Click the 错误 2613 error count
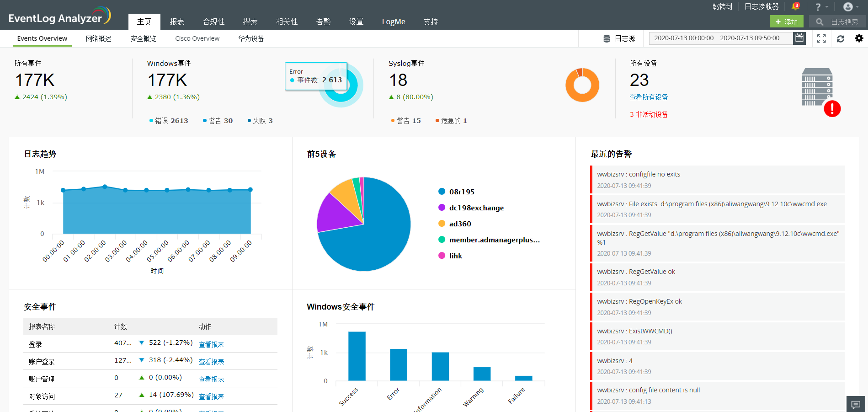This screenshot has width=868, height=412. (x=169, y=121)
